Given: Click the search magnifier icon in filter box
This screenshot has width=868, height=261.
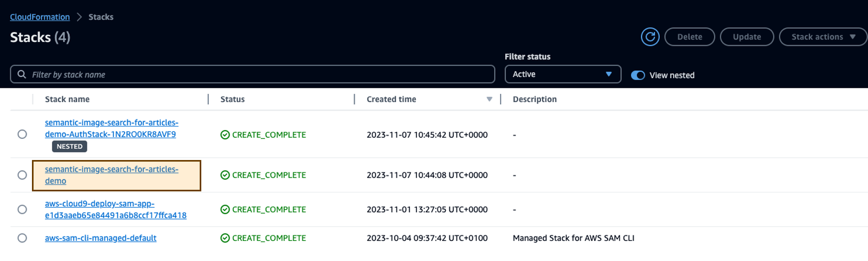Looking at the screenshot, I should pos(22,74).
